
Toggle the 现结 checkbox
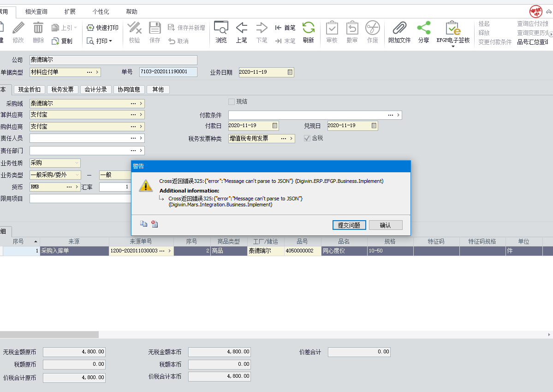click(x=232, y=102)
